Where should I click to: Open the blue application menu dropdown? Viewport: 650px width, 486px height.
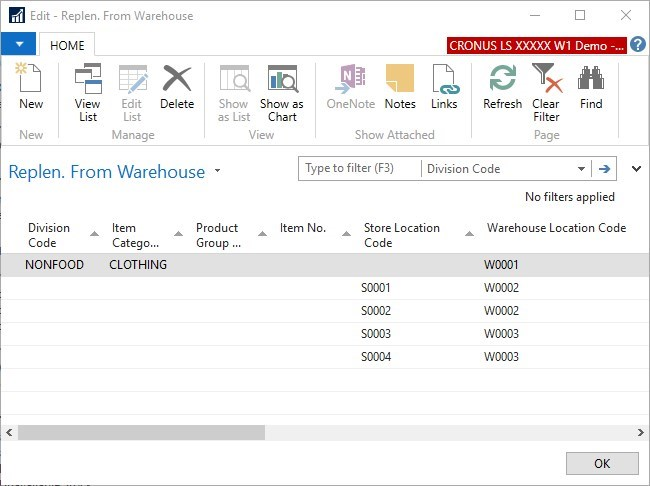pyautogui.click(x=19, y=45)
